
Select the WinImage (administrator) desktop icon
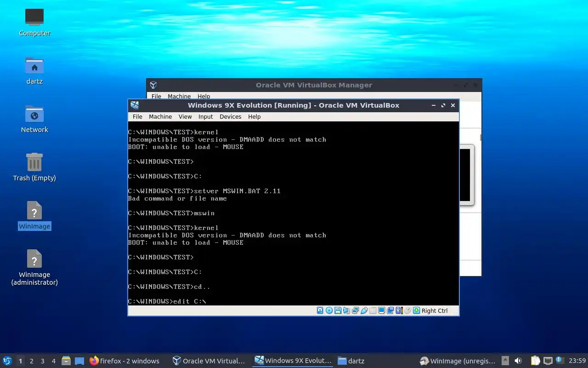(34, 267)
